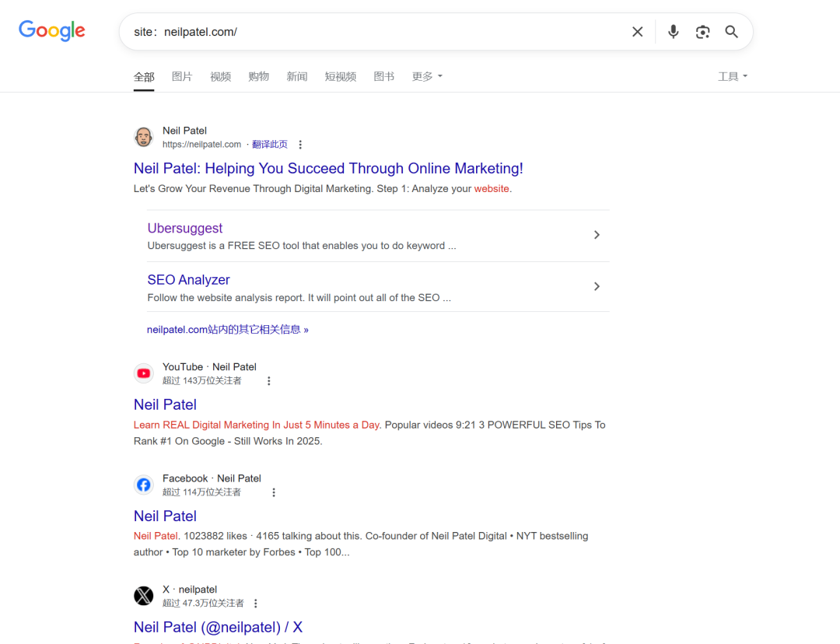The height and width of the screenshot is (644, 840).
Task: Click the Google logo
Action: click(52, 30)
